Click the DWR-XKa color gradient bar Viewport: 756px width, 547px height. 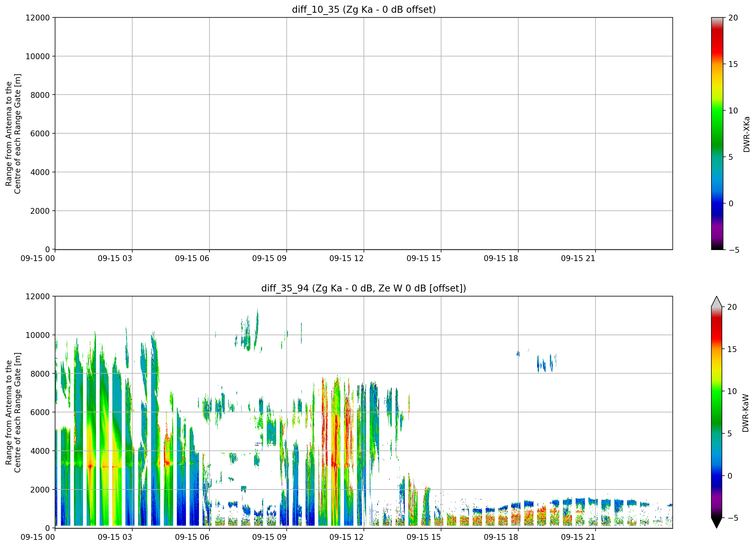tap(717, 133)
